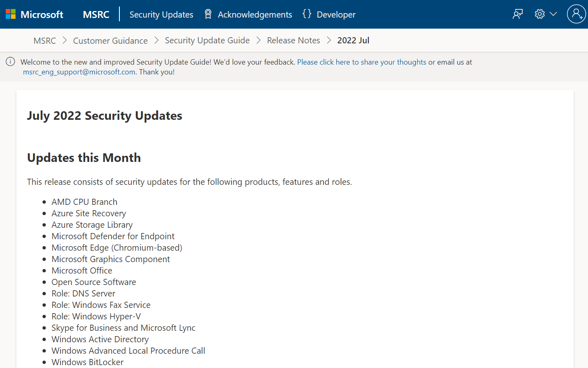Viewport: 588px width, 368px height.
Task: Click the 2022 Jul breadcrumb item
Action: pos(353,40)
